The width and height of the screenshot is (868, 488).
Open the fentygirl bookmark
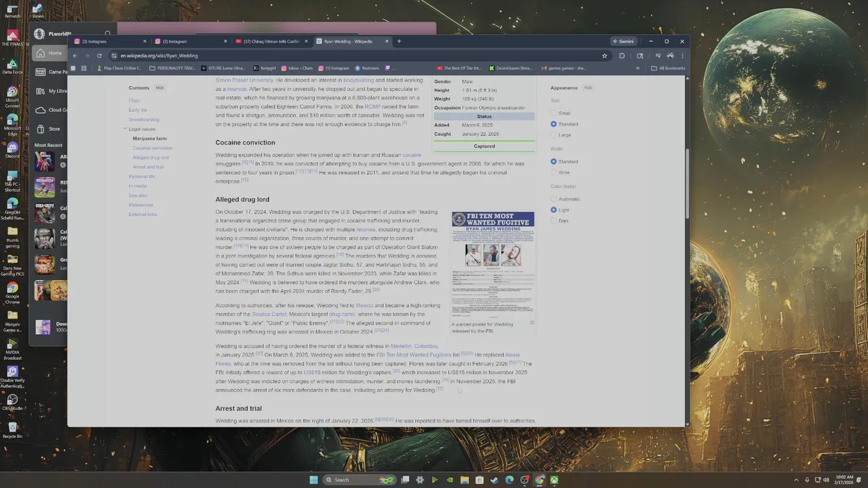pos(264,68)
